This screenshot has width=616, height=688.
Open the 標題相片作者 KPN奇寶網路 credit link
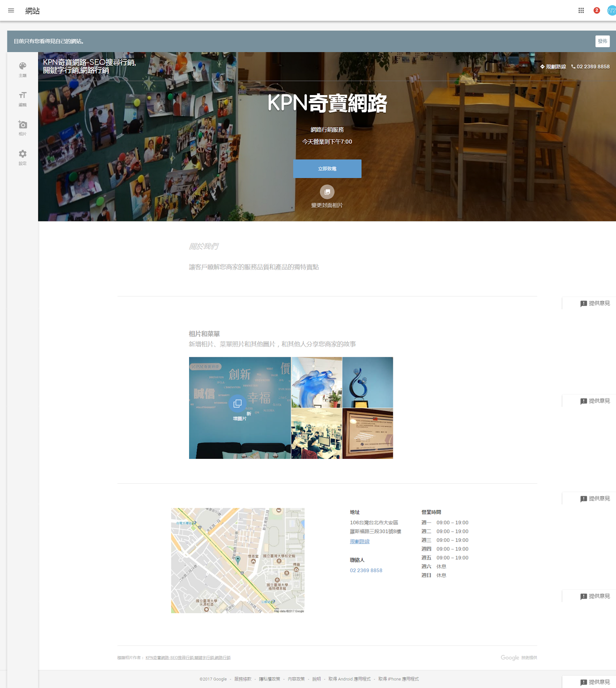click(188, 657)
